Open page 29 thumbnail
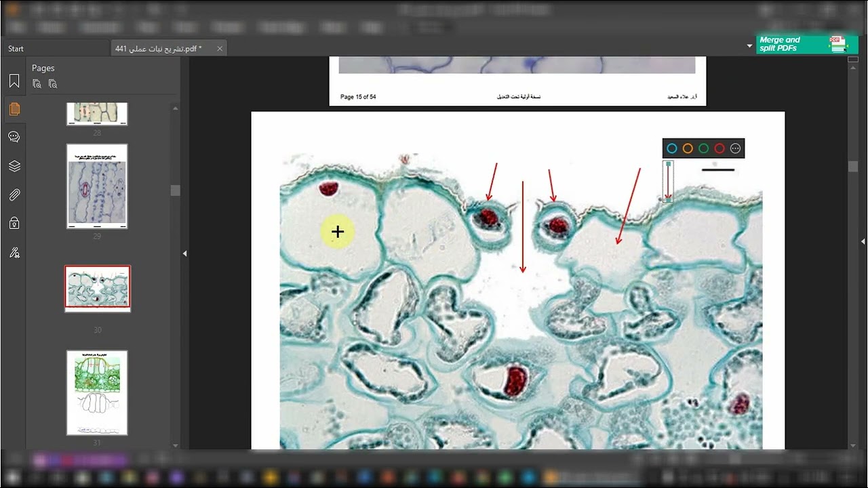The width and height of the screenshot is (868, 488). click(x=97, y=186)
